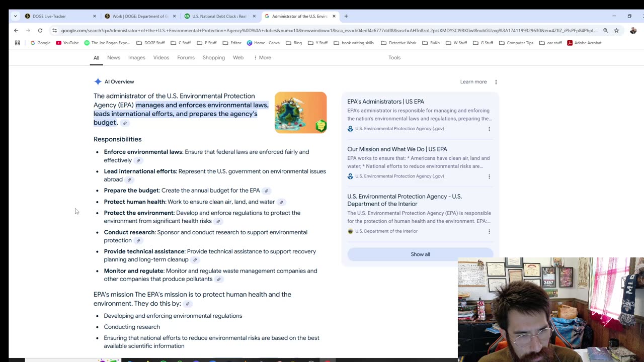The image size is (644, 362).
Task: Open options for Our Mission source
Action: (489, 176)
